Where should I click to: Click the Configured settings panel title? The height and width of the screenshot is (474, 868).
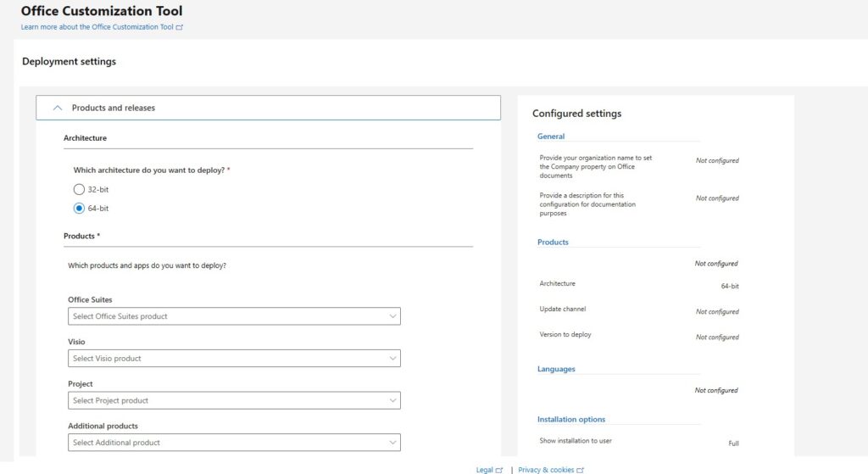tap(576, 114)
